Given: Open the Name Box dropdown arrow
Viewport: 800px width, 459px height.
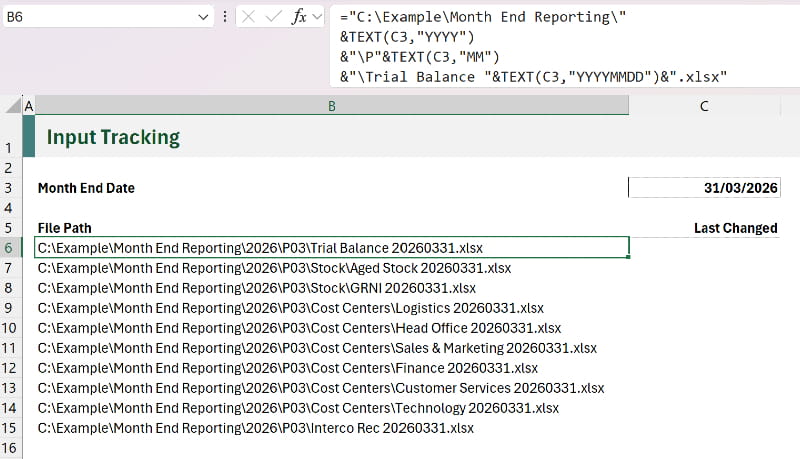Looking at the screenshot, I should pos(203,17).
